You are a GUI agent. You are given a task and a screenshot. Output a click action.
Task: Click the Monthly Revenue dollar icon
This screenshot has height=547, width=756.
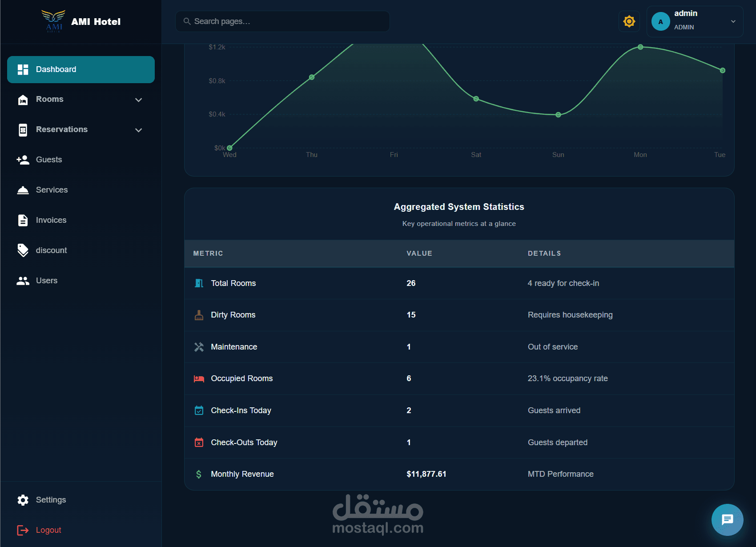199,474
